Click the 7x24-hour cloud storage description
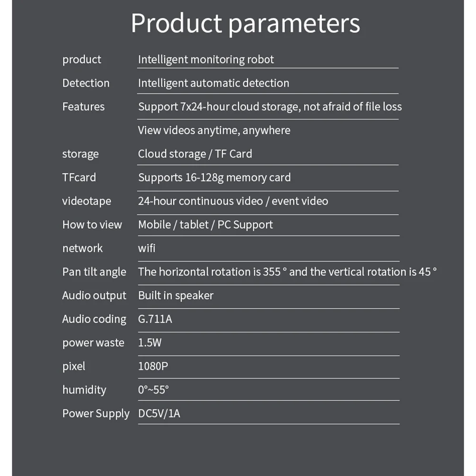 pyautogui.click(x=269, y=107)
